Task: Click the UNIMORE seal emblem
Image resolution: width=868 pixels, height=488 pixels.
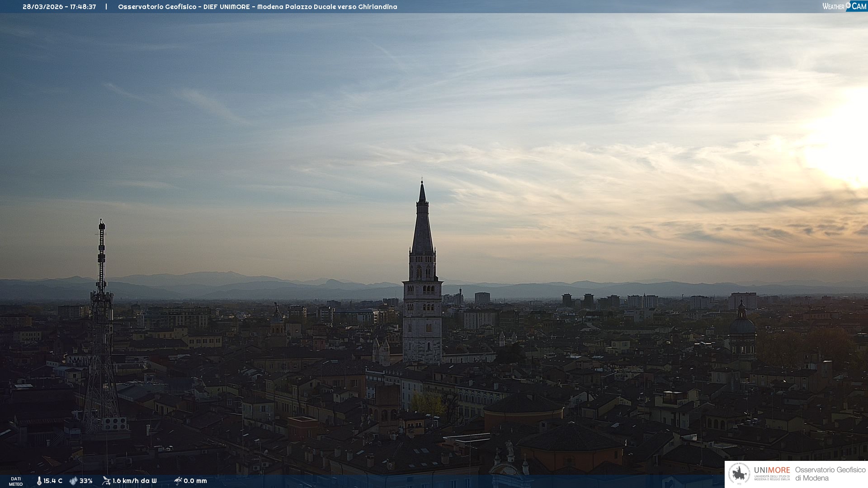Action: pos(739,474)
